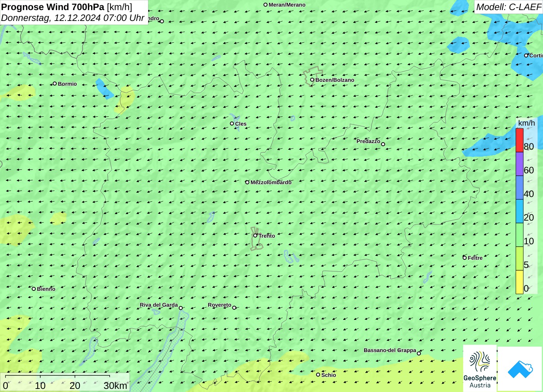
Task: Click the Meran/Merano location marker
Action: pos(265,5)
